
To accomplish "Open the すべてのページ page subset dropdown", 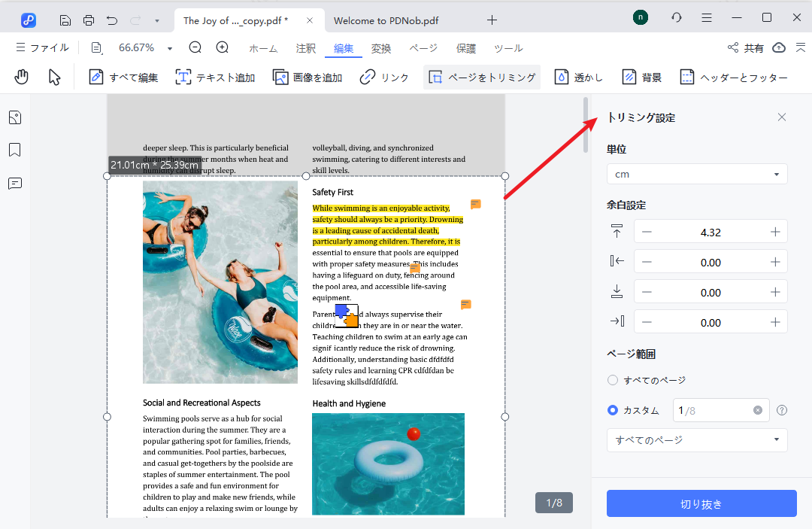I will pyautogui.click(x=697, y=440).
